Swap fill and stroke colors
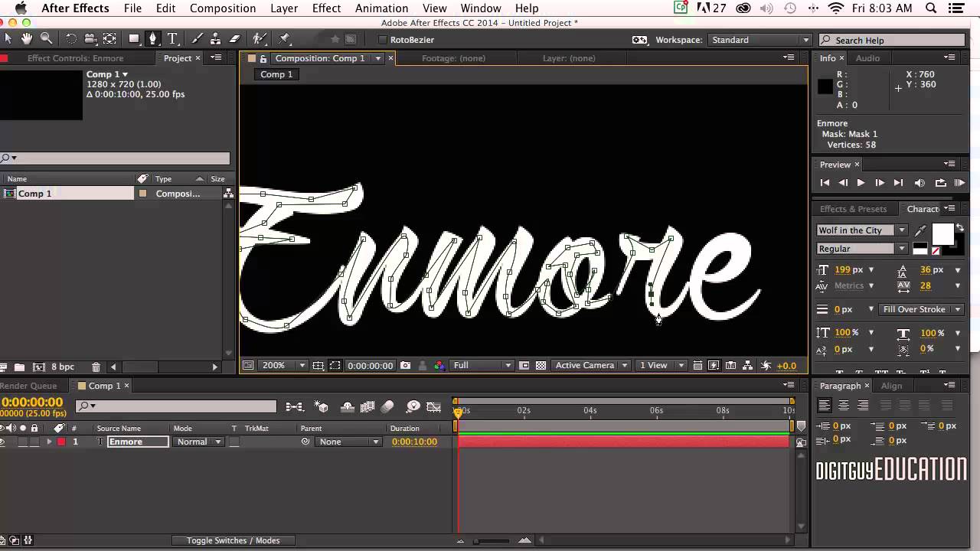The image size is (980, 551). (x=960, y=228)
